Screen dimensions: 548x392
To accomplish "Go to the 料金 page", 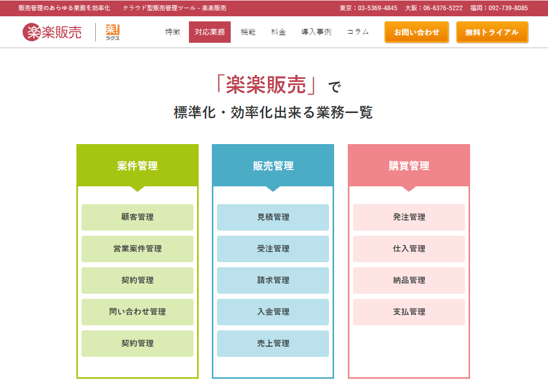I will [279, 32].
